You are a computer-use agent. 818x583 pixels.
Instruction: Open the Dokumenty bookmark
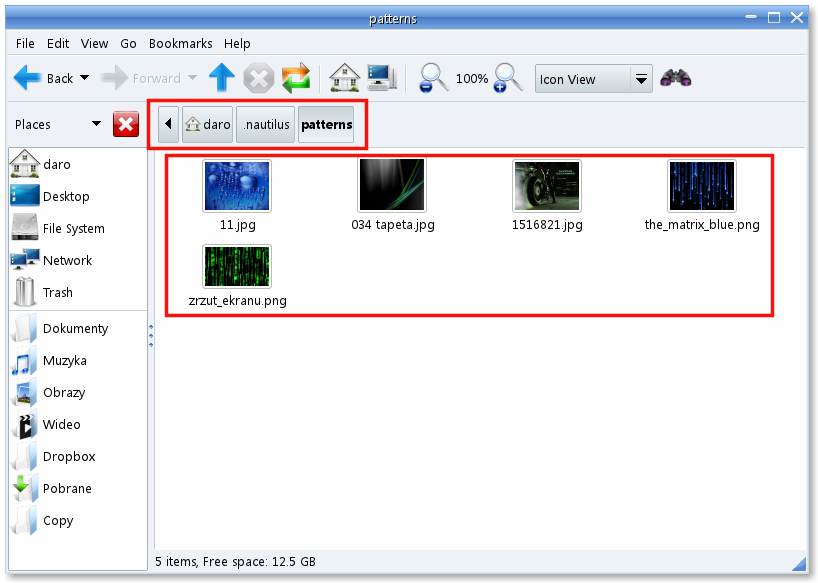78,329
